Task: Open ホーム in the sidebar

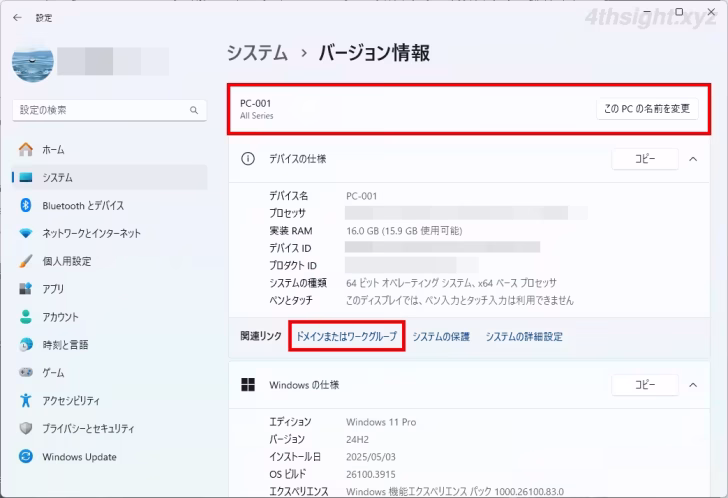Action: 110,149
